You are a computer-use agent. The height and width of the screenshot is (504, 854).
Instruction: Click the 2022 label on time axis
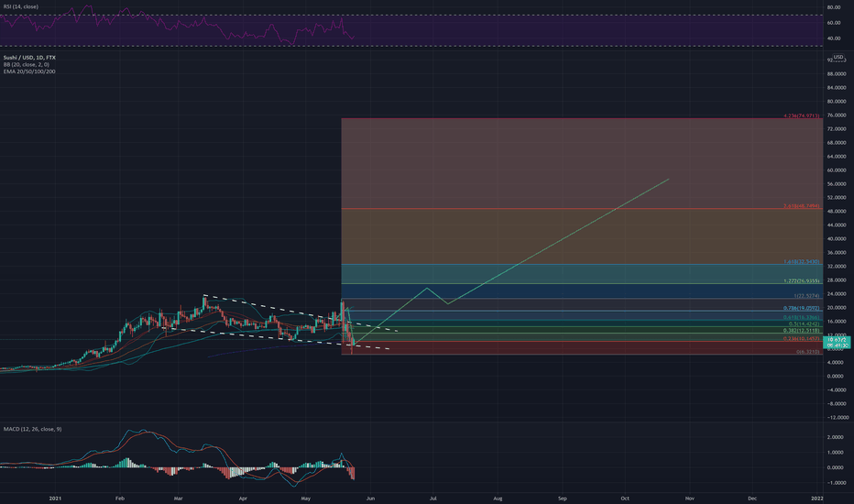[817, 498]
